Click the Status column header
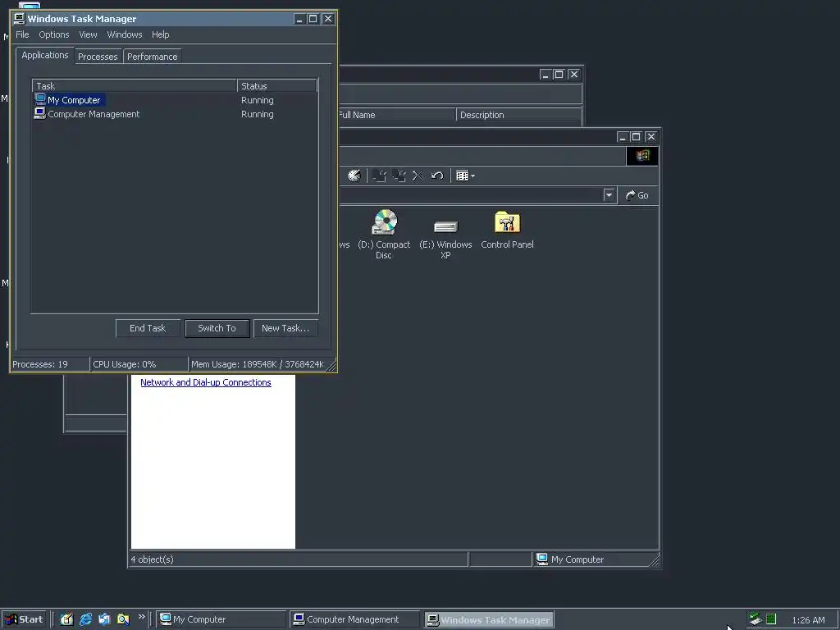This screenshot has width=840, height=630. (x=277, y=85)
